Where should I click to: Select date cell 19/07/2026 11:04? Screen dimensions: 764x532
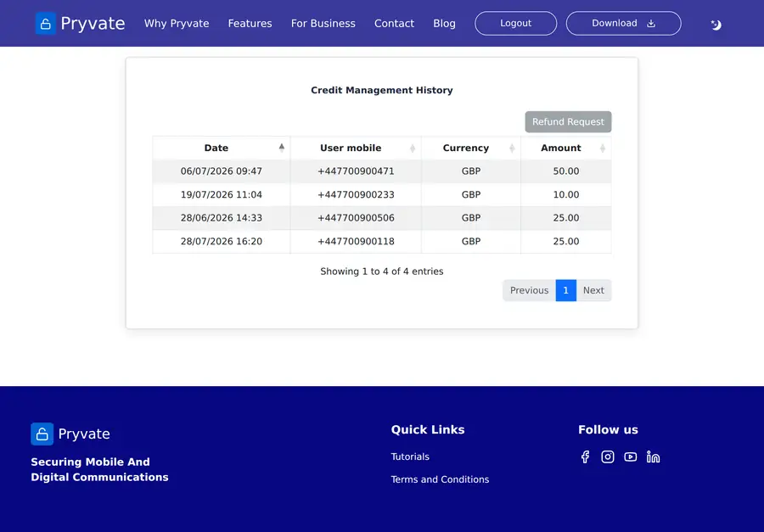[x=222, y=195]
